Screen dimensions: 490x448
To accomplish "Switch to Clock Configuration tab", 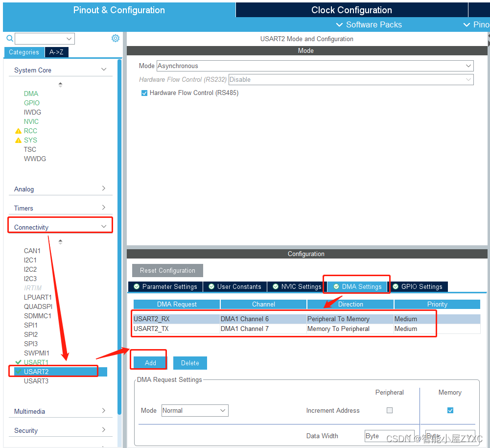I will point(351,10).
